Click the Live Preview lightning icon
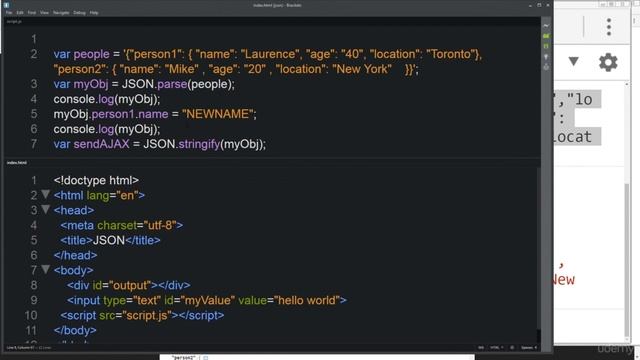 [x=546, y=26]
